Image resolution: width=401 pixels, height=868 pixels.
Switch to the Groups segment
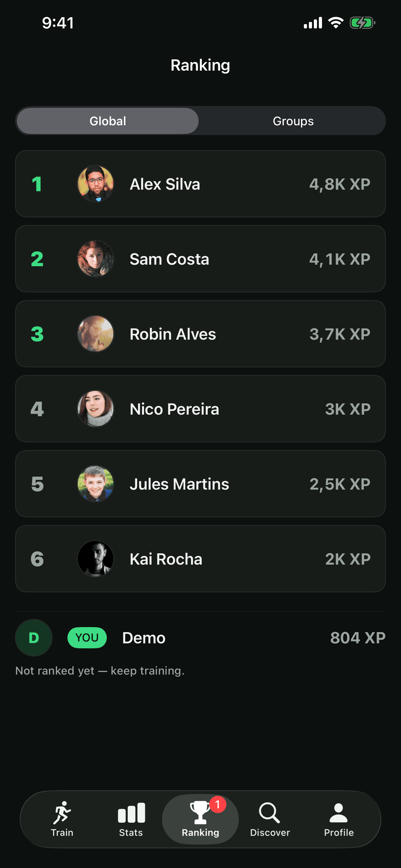click(x=293, y=121)
